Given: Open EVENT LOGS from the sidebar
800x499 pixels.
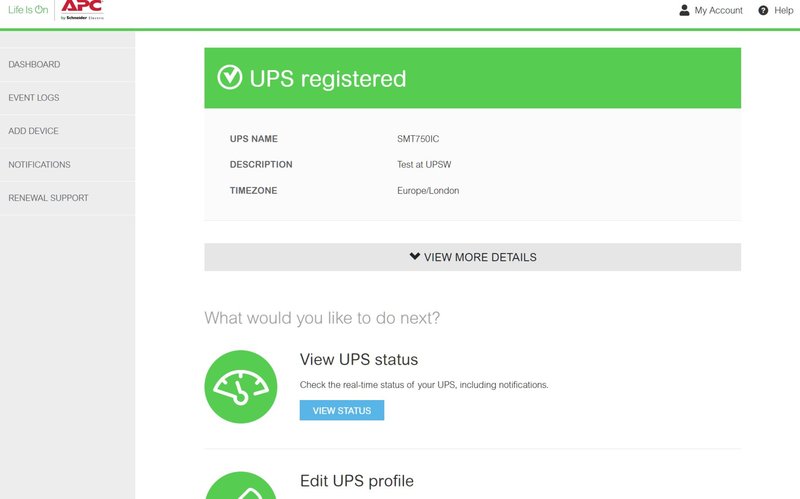Looking at the screenshot, I should tap(67, 97).
